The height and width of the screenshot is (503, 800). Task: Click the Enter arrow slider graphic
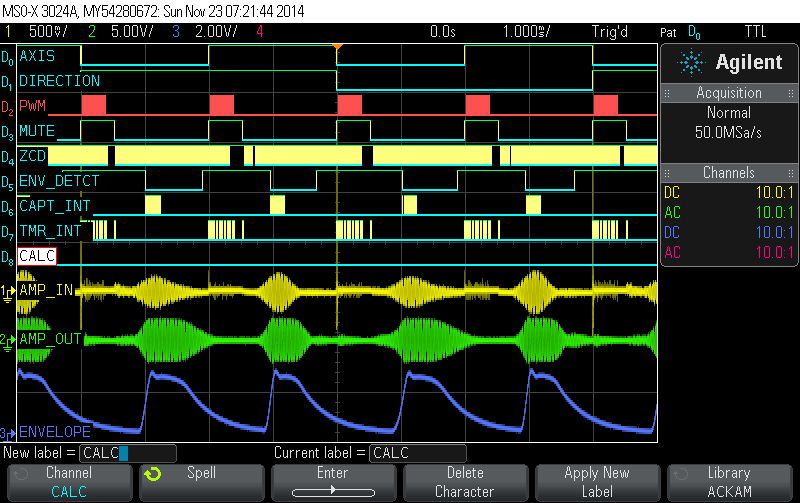pos(333,491)
